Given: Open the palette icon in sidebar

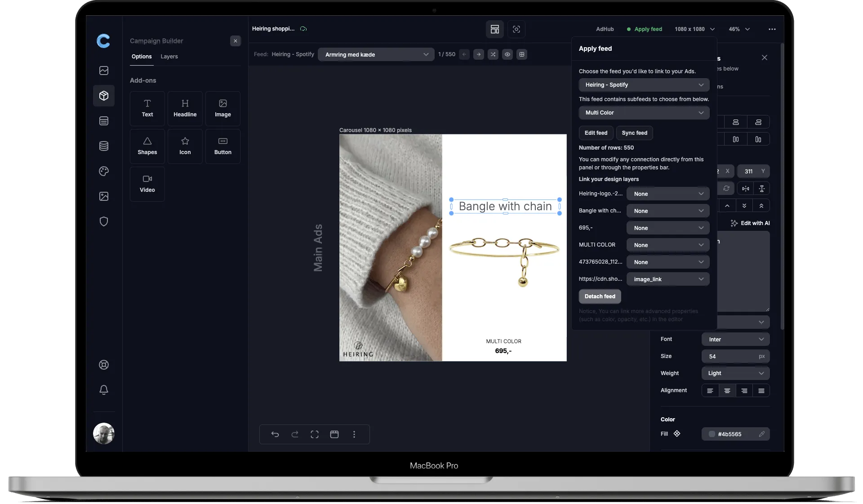Looking at the screenshot, I should coord(104,171).
